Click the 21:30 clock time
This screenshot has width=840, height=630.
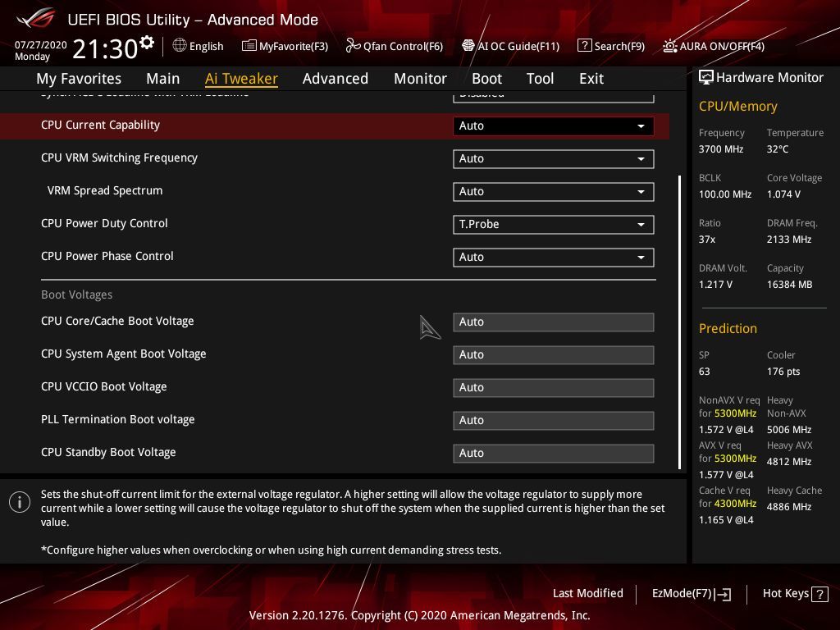click(x=105, y=48)
